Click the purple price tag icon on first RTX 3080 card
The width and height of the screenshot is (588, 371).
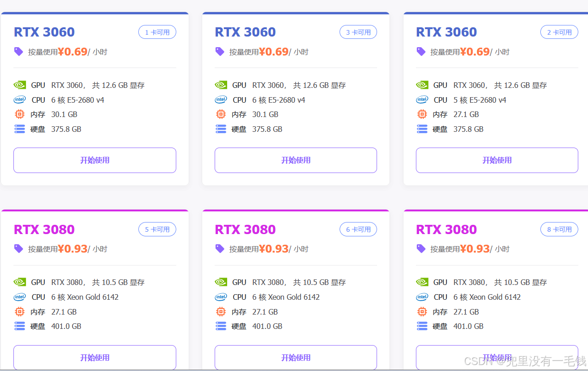tap(18, 248)
